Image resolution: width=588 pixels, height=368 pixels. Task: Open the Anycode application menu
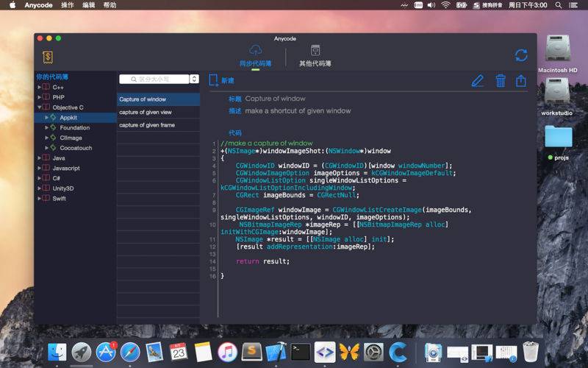[38, 5]
